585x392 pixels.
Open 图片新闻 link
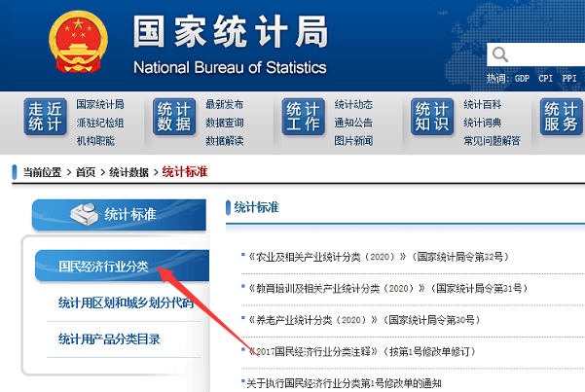tap(353, 141)
